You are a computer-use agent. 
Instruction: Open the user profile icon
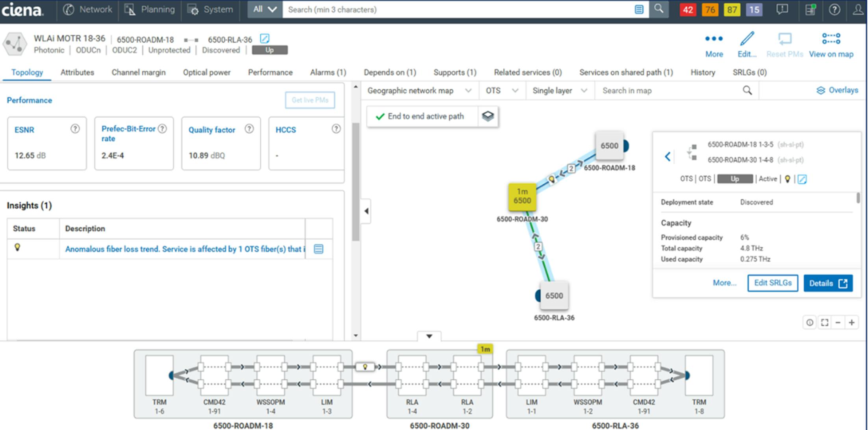tap(858, 9)
